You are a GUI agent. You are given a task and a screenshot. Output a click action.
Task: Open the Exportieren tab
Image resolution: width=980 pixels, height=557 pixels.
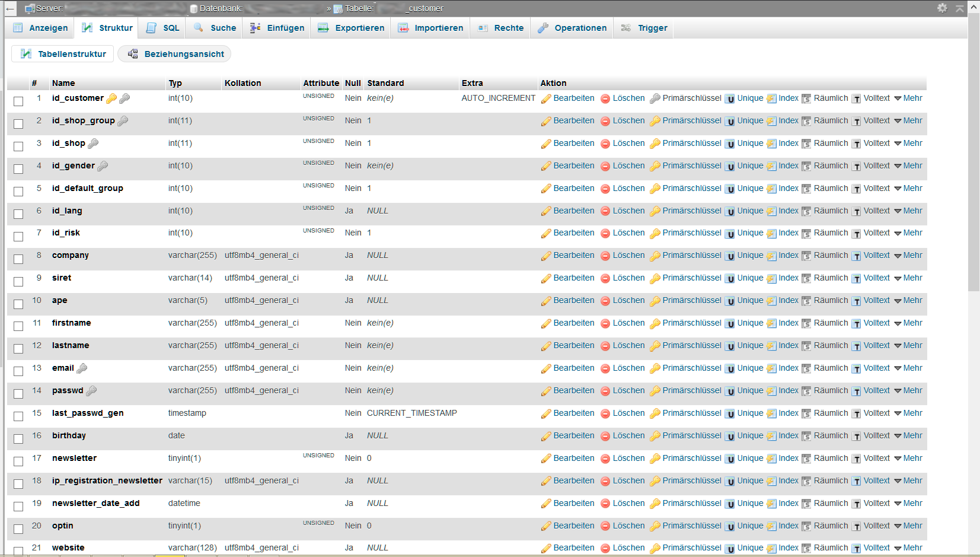pyautogui.click(x=351, y=28)
